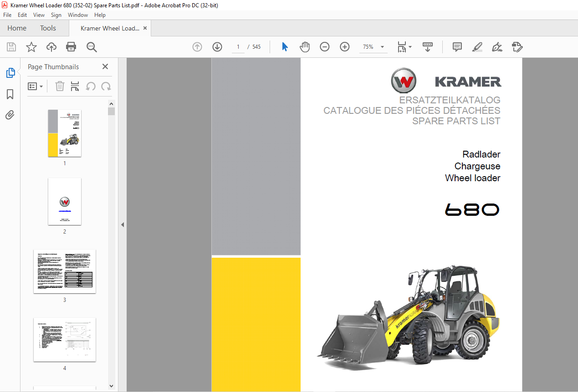Open the View menu

[39, 15]
